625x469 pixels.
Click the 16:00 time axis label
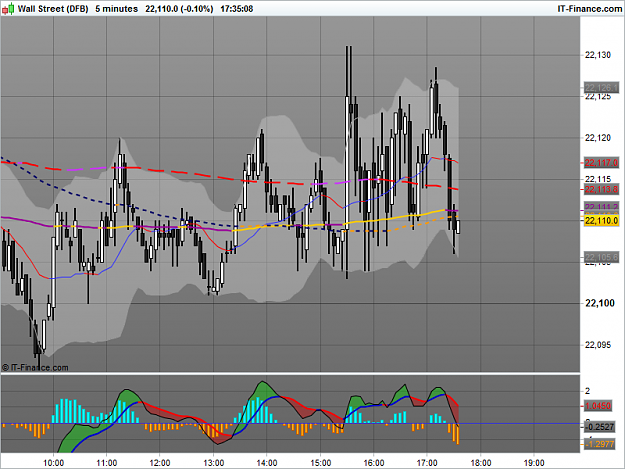click(x=373, y=463)
